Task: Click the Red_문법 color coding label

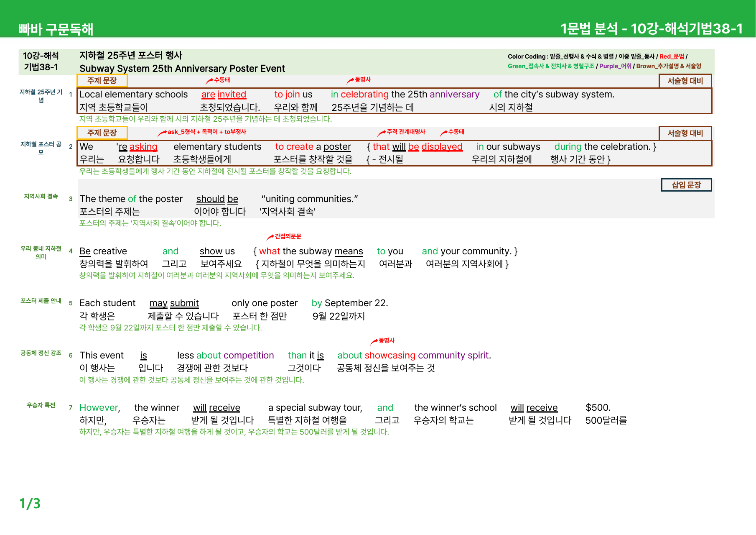Action: (672, 56)
